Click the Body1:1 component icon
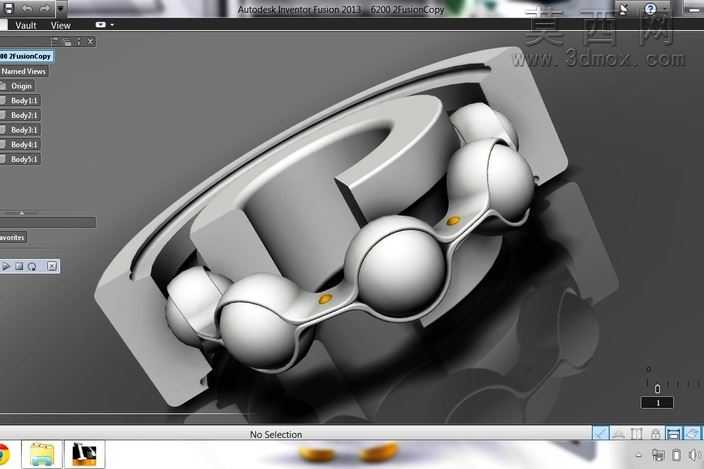Screen dimensions: 704x469 3,101
